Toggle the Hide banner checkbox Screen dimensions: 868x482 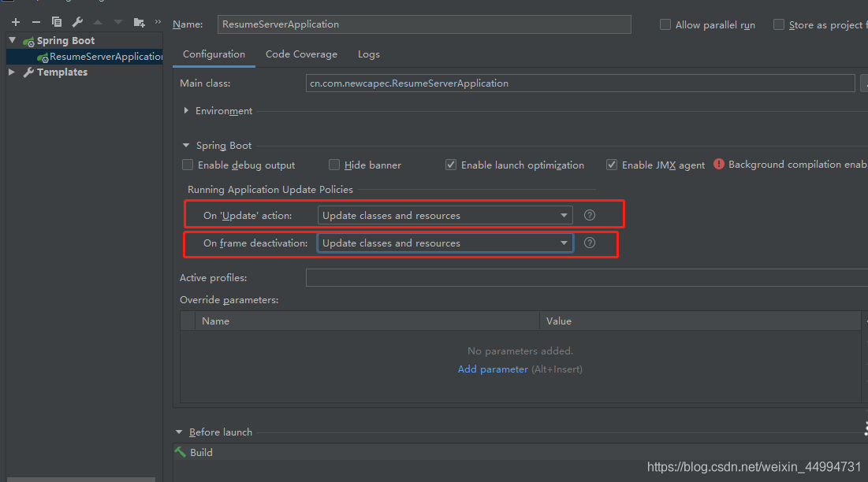tap(334, 165)
